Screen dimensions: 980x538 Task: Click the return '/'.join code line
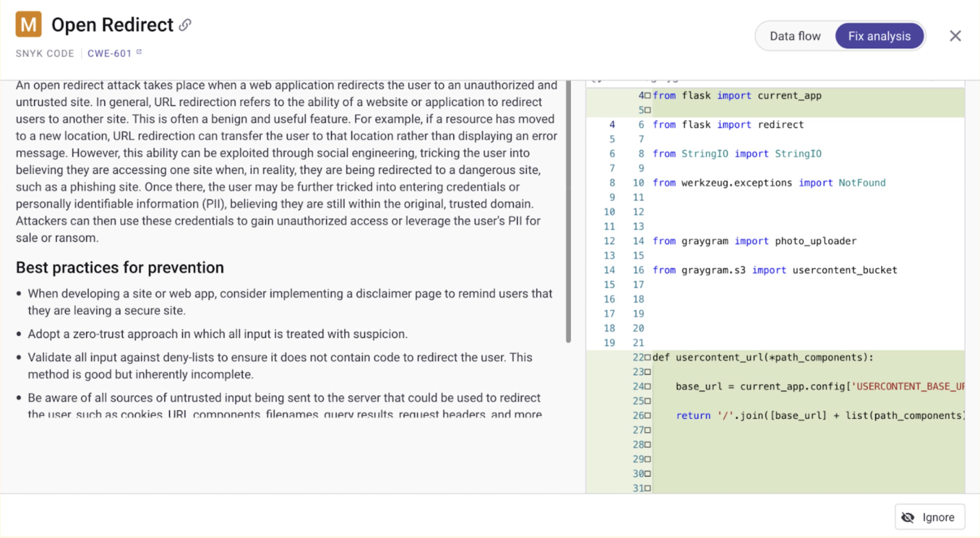[x=820, y=415]
